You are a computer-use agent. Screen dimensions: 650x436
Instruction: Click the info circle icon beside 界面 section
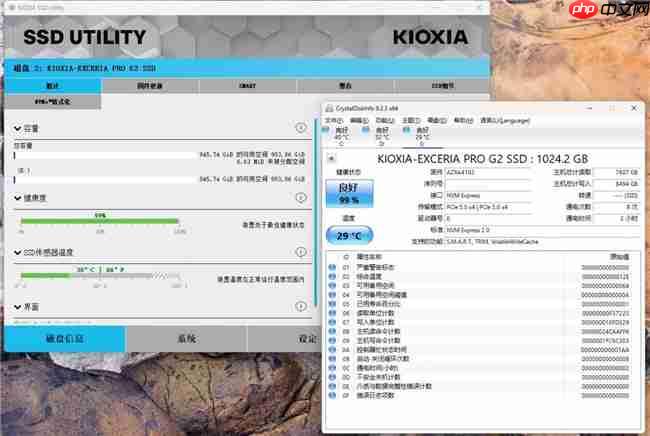click(301, 306)
